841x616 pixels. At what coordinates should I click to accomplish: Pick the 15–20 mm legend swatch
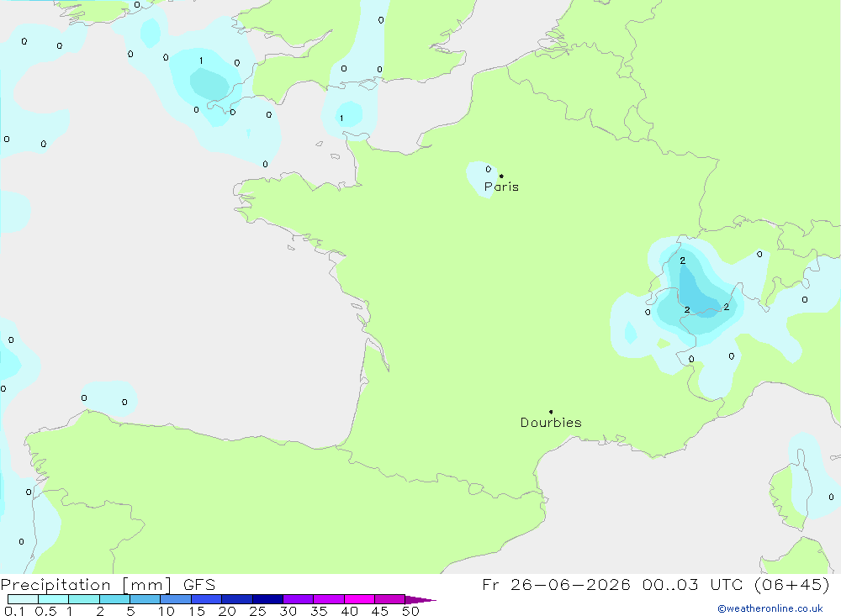[207, 599]
